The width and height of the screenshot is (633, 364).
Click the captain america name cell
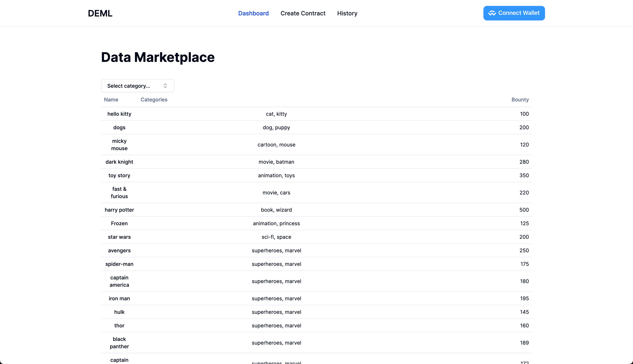pyautogui.click(x=119, y=281)
